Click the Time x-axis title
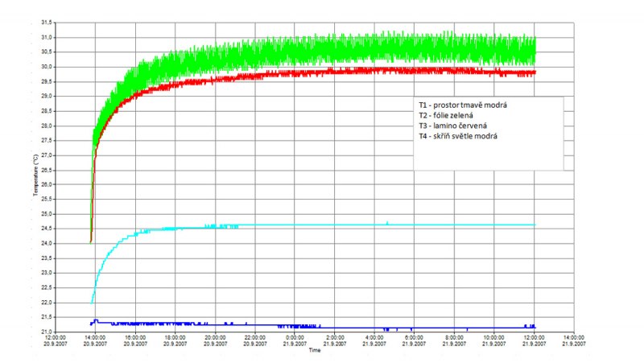This screenshot has width=644, height=363. pos(315,351)
